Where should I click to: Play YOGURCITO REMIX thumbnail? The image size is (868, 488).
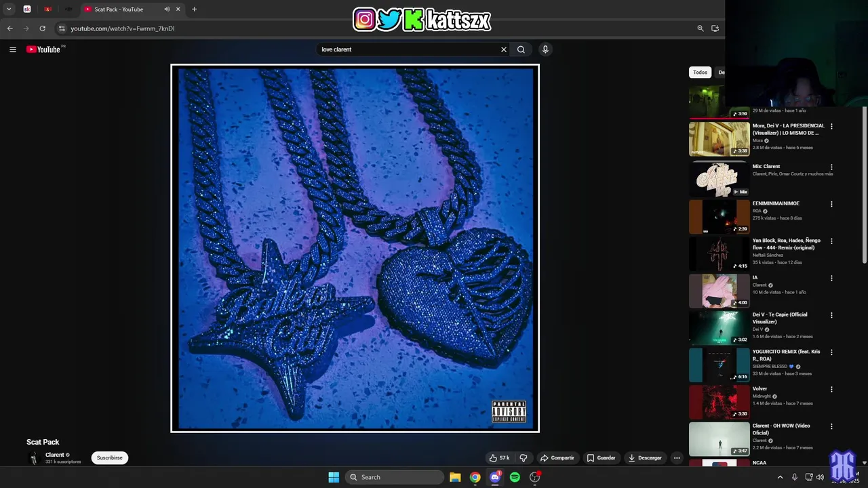(x=719, y=365)
